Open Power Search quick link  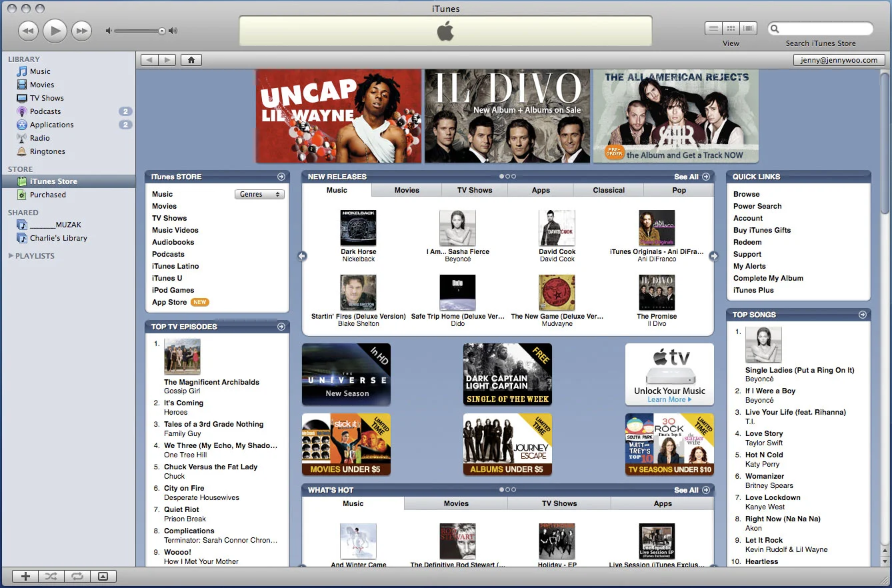[757, 206]
